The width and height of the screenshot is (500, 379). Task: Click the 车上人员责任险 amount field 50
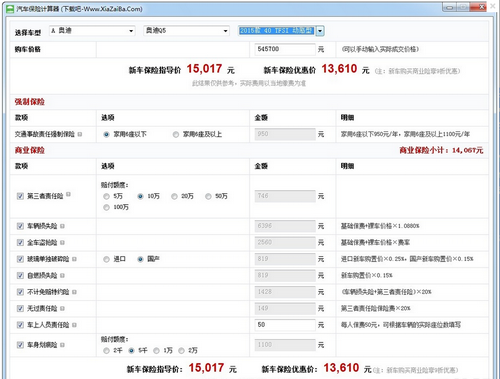coord(285,325)
